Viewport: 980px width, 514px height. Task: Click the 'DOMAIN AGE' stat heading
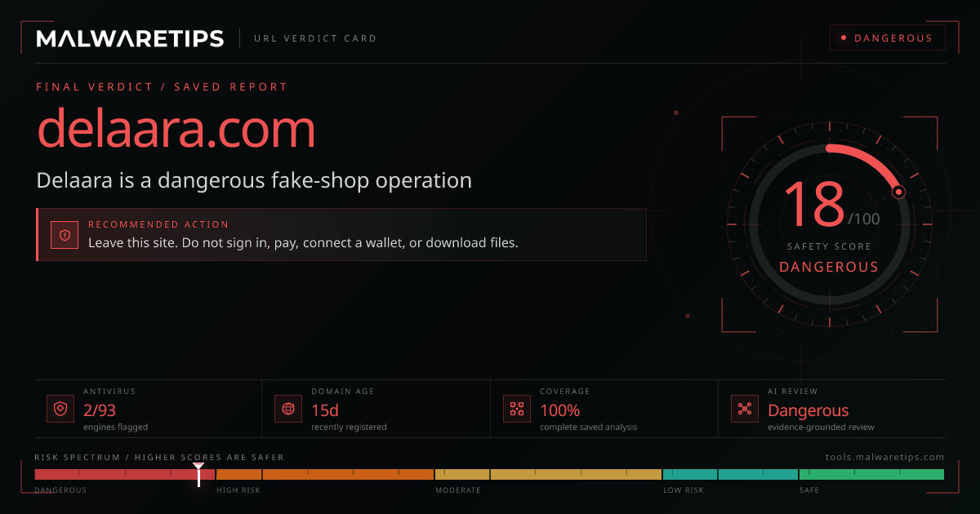(x=343, y=392)
